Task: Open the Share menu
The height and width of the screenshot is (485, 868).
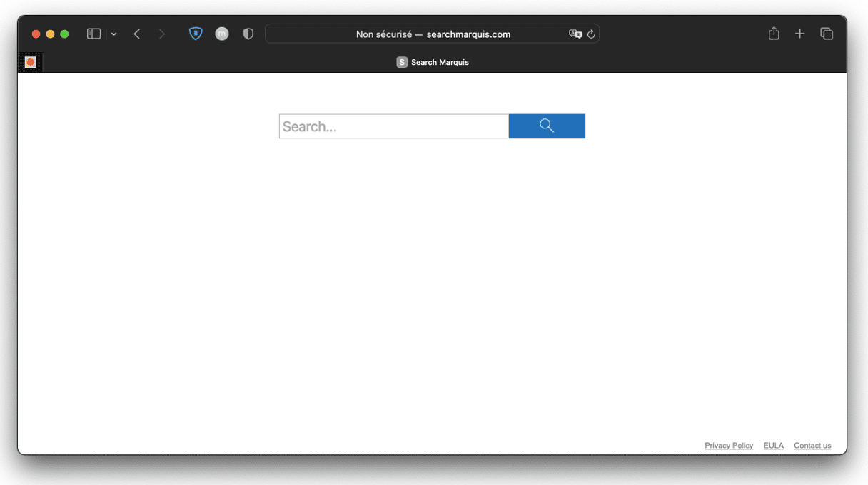Action: pyautogui.click(x=774, y=34)
